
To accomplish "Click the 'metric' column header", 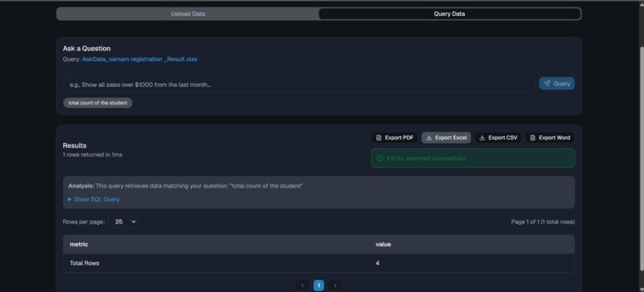I will [79, 244].
